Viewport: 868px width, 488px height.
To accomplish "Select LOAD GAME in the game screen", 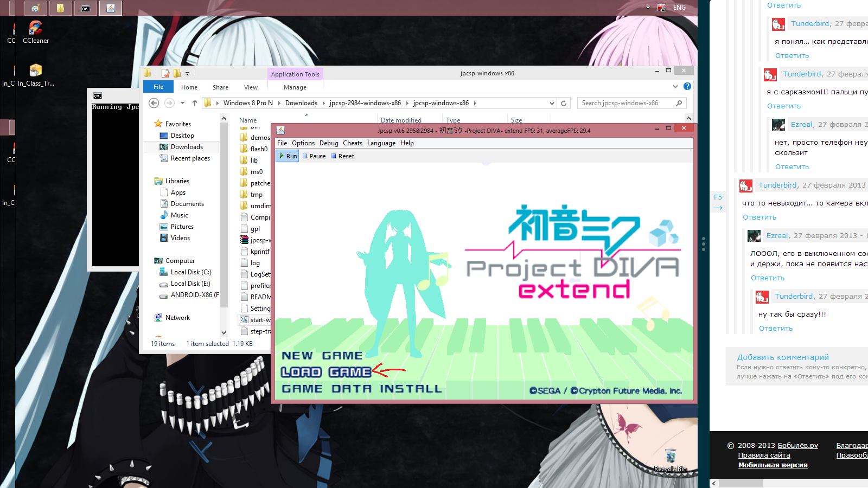I will point(326,372).
